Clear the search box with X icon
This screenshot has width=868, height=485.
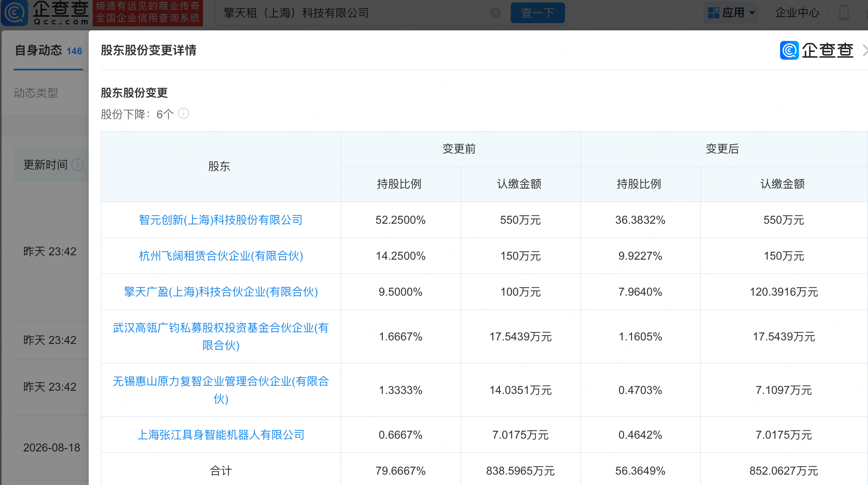tap(496, 13)
